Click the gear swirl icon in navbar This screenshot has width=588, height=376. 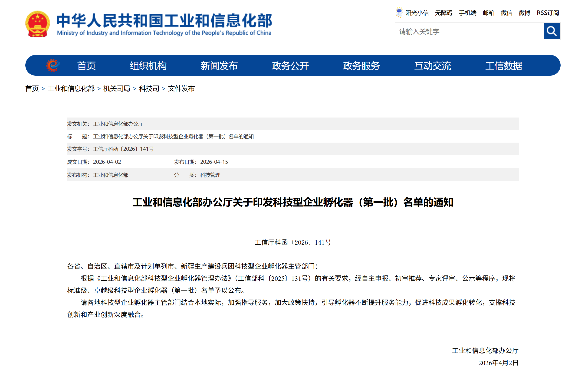53,65
